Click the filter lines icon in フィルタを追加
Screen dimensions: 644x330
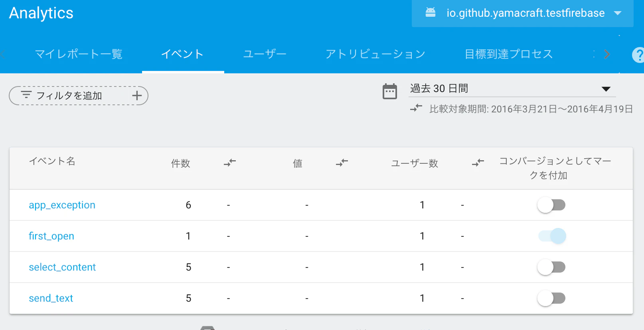point(26,94)
